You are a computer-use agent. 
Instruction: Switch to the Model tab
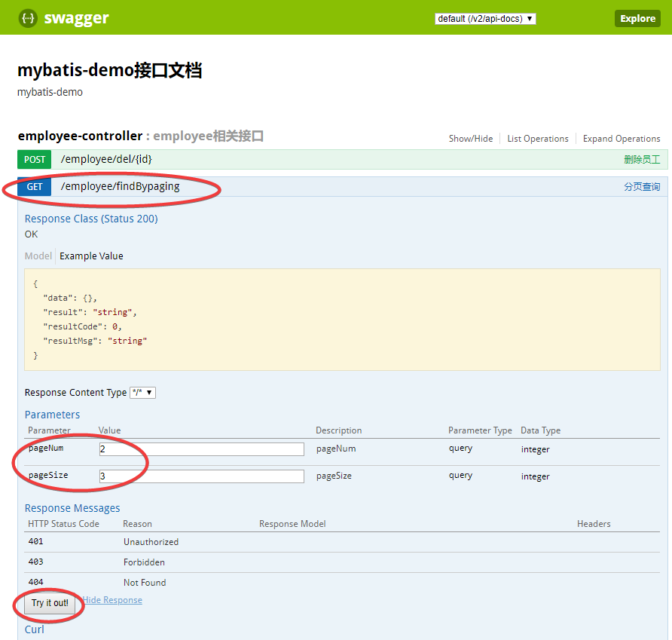pyautogui.click(x=38, y=256)
